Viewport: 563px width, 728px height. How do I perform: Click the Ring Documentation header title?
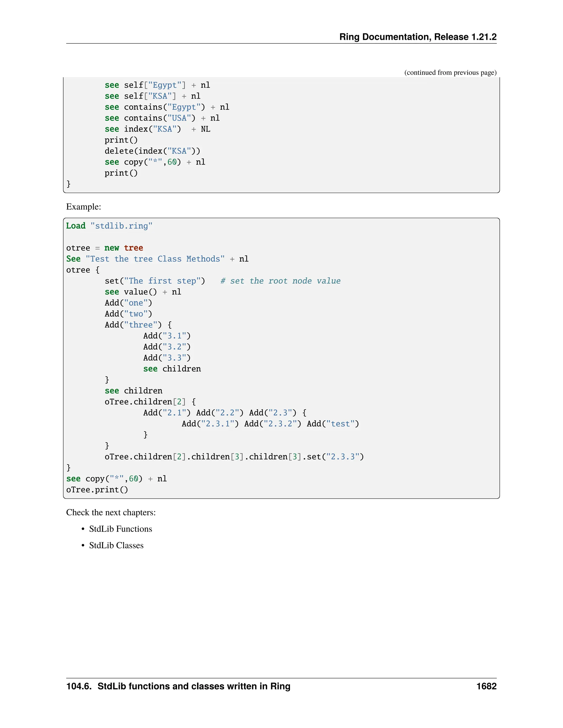[x=418, y=37]
